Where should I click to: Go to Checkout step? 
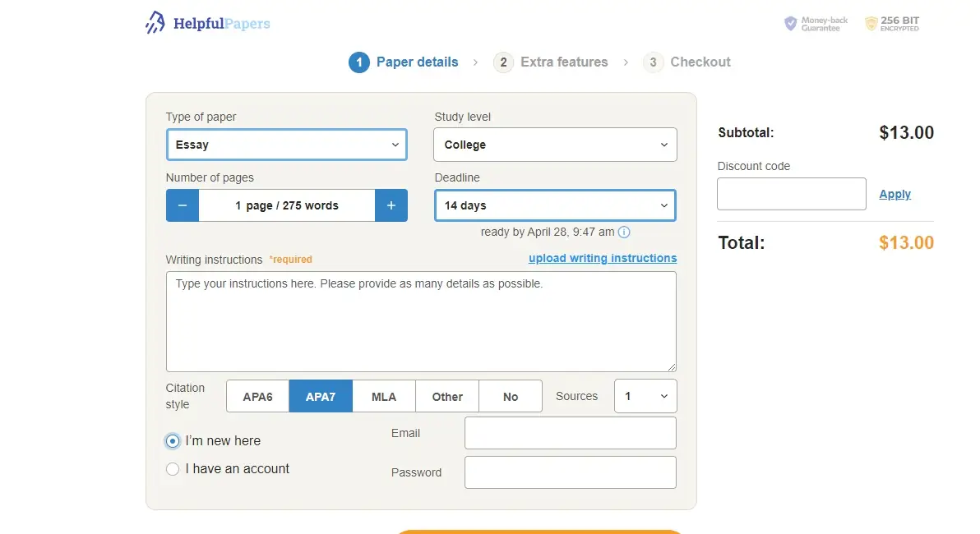(686, 62)
